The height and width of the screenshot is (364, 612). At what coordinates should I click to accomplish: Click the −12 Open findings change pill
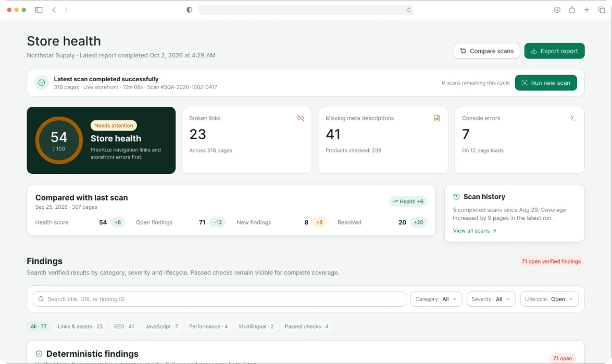tap(217, 222)
